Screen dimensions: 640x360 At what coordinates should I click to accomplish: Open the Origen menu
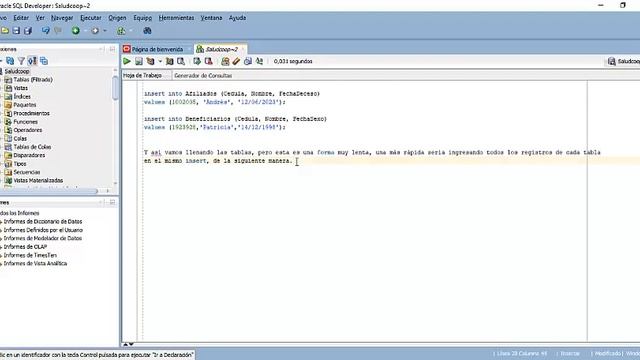117,18
